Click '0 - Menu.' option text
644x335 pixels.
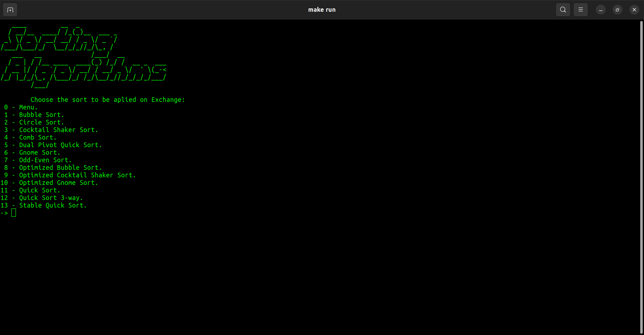click(x=28, y=107)
